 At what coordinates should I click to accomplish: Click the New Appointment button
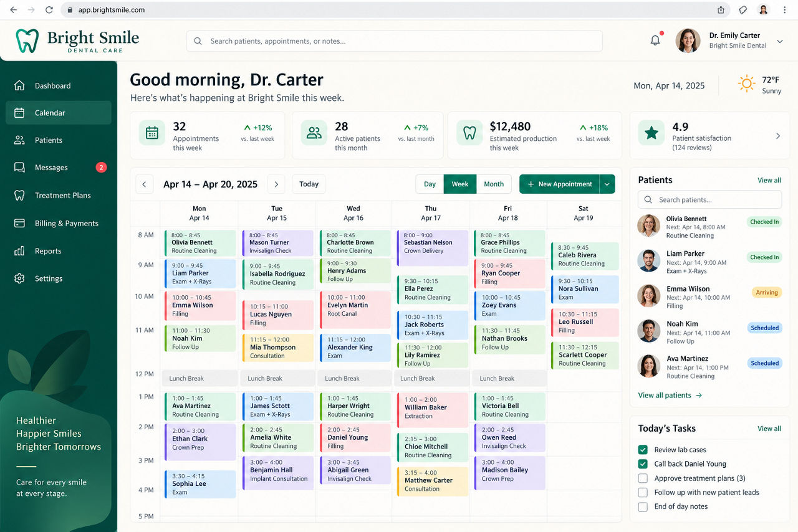(x=559, y=184)
